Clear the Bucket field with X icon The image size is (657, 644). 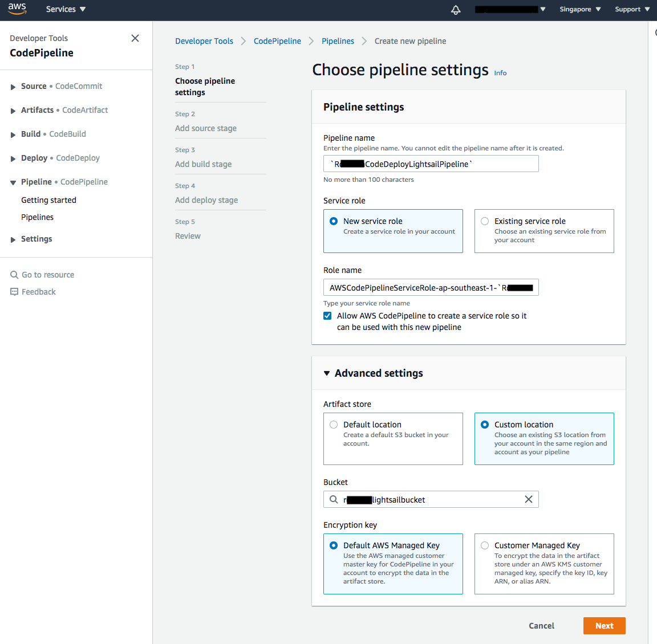tap(528, 499)
